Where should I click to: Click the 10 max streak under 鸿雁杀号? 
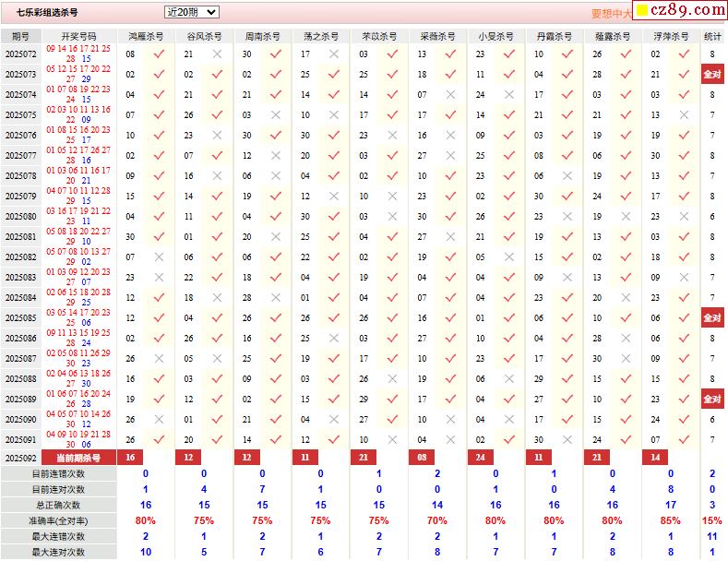146,552
